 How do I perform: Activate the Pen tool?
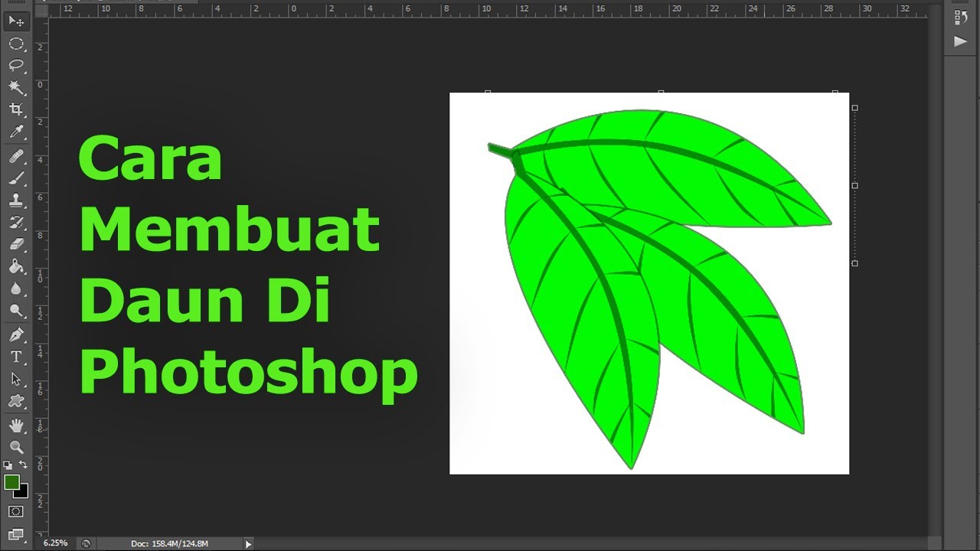pos(16,335)
